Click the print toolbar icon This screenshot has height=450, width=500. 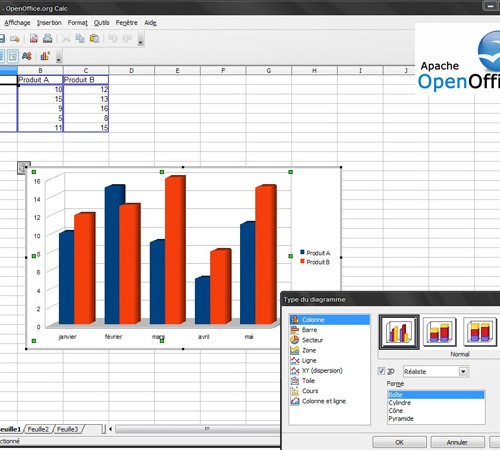(48, 38)
